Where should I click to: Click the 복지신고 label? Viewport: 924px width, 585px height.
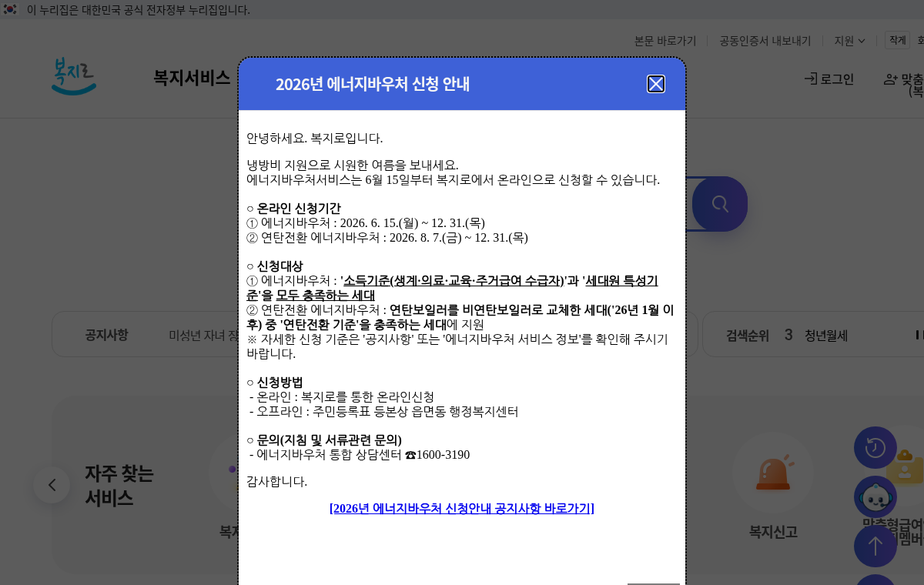(774, 531)
